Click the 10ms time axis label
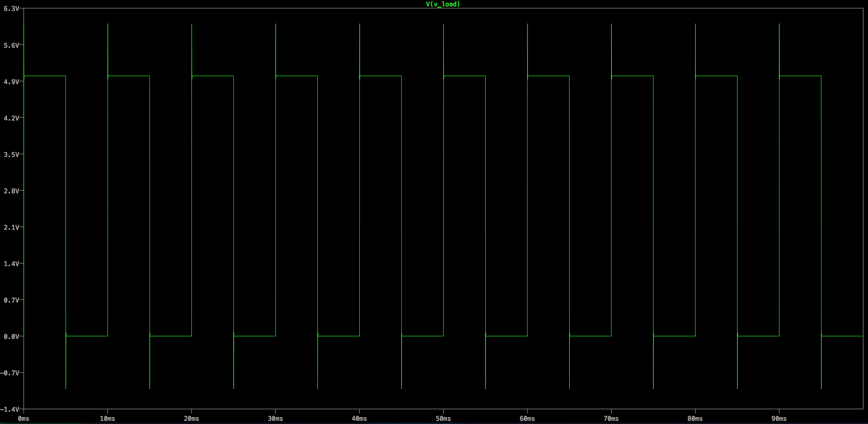This screenshot has height=424, width=868. [x=107, y=419]
